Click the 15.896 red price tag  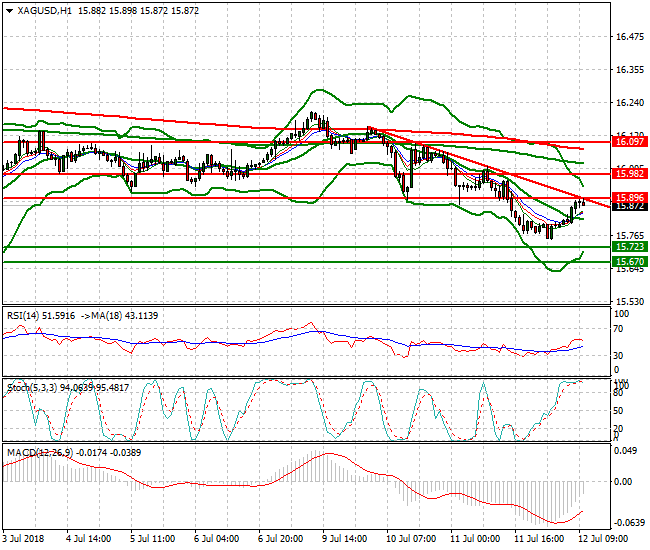627,198
